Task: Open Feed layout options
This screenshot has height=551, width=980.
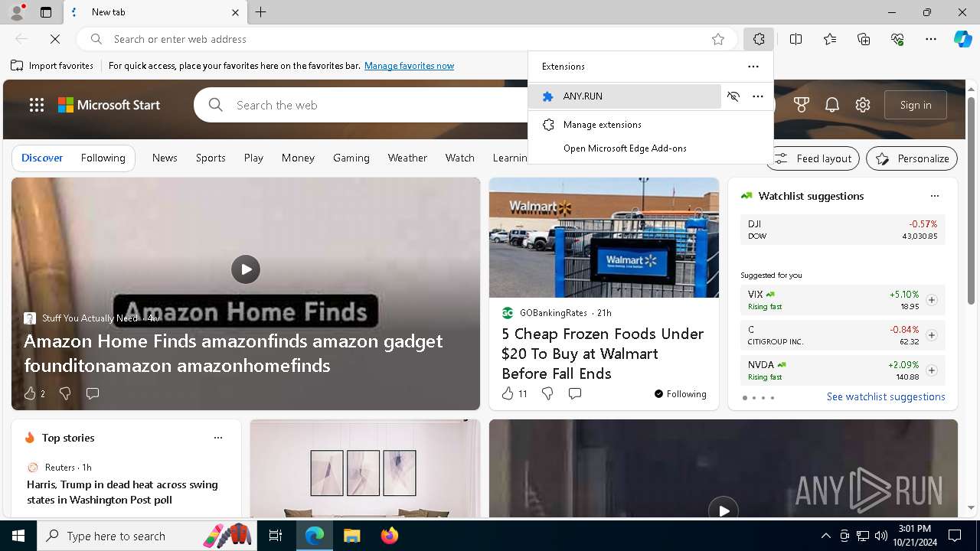Action: point(812,158)
